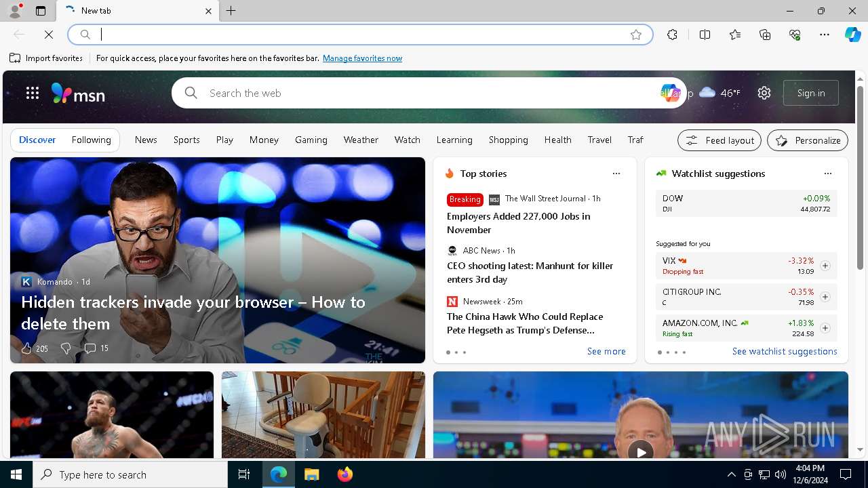Dislike the Hidden trackers article
868x488 pixels.
[66, 348]
